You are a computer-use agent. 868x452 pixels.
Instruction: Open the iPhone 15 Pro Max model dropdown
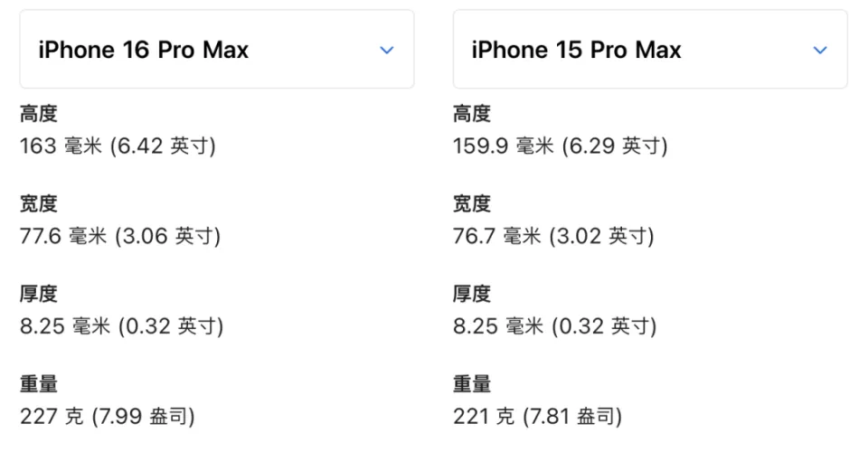649,50
